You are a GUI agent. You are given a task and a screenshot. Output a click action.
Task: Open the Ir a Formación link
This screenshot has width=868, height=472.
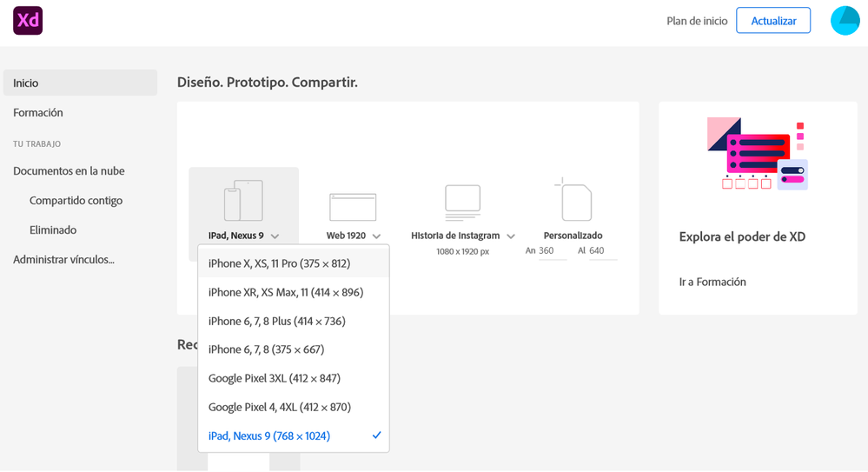coord(712,282)
